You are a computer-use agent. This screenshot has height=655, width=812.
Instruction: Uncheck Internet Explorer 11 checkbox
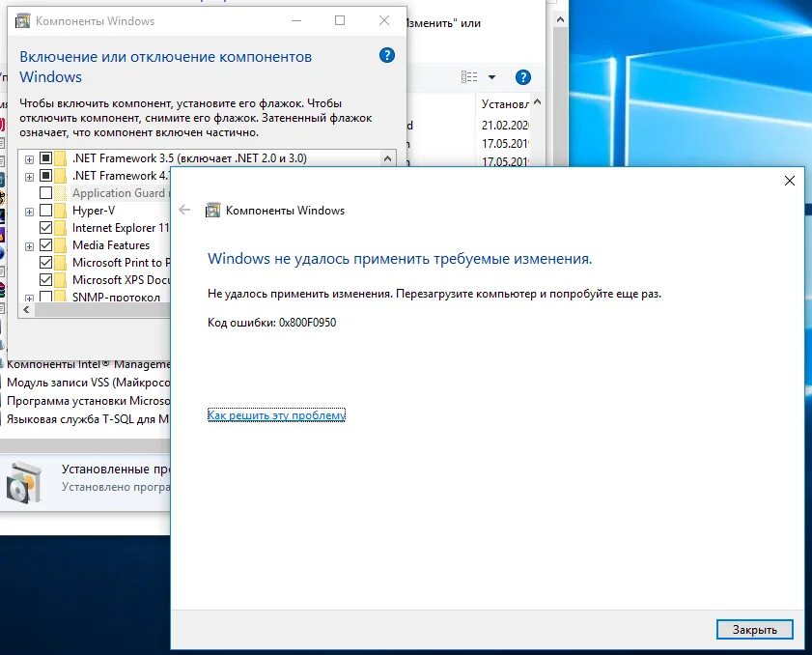tap(46, 227)
